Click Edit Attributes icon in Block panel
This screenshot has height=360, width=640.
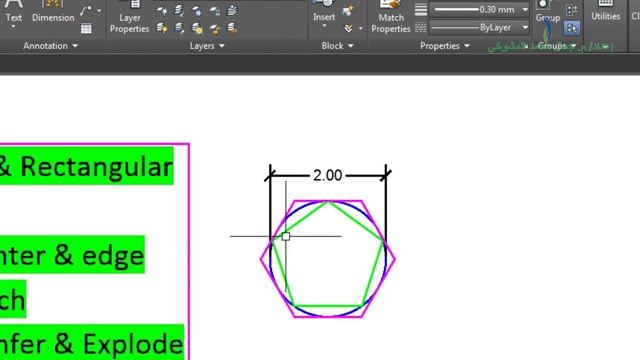(x=348, y=28)
